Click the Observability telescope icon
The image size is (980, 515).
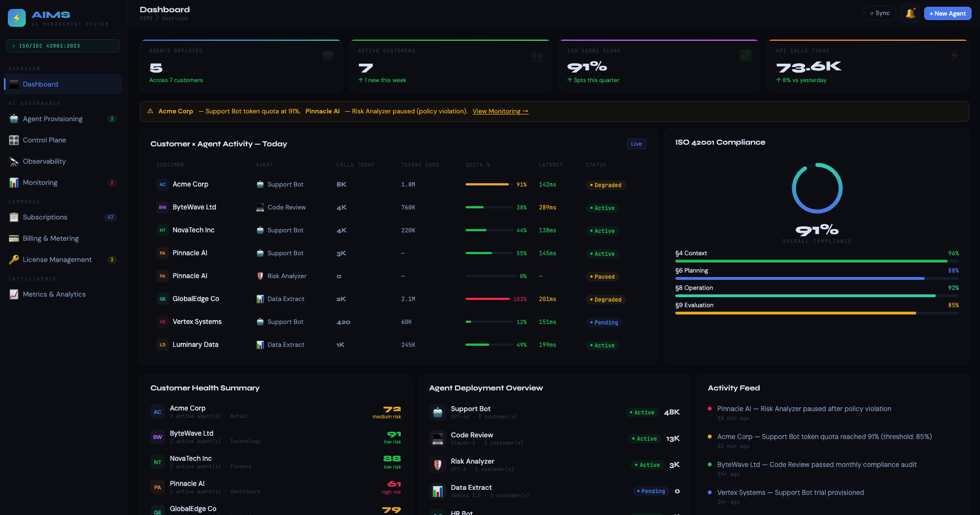coord(14,161)
